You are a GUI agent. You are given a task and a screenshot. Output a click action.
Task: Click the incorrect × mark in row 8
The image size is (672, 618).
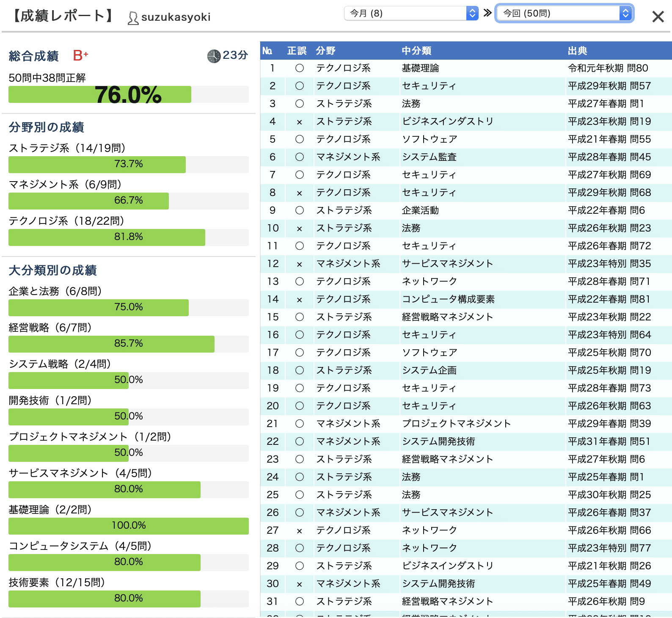(x=300, y=193)
